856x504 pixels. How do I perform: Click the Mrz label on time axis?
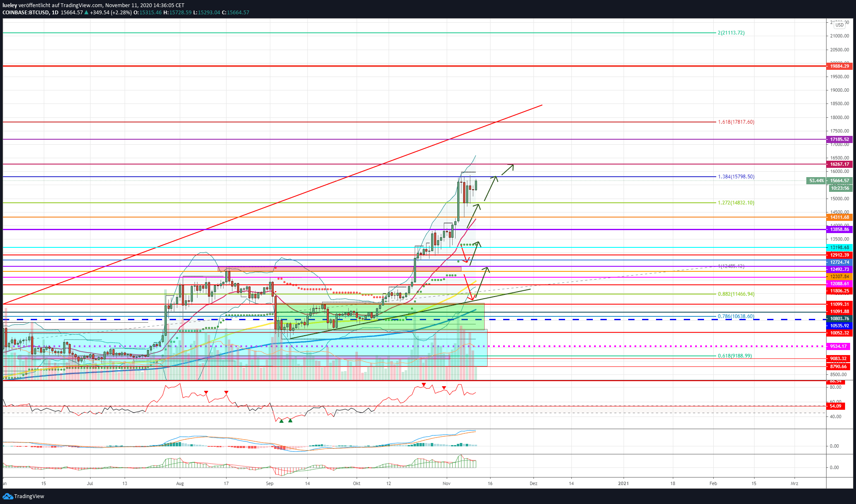(795, 483)
